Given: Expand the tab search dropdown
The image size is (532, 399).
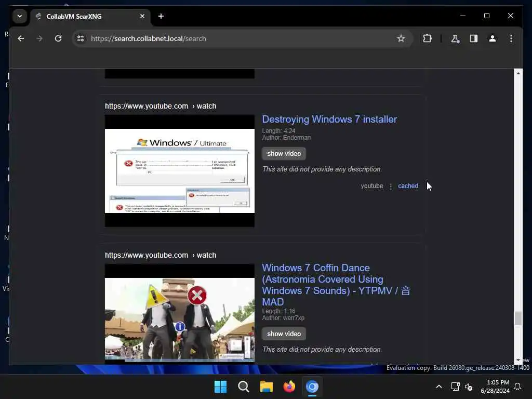Looking at the screenshot, I should pyautogui.click(x=20, y=16).
